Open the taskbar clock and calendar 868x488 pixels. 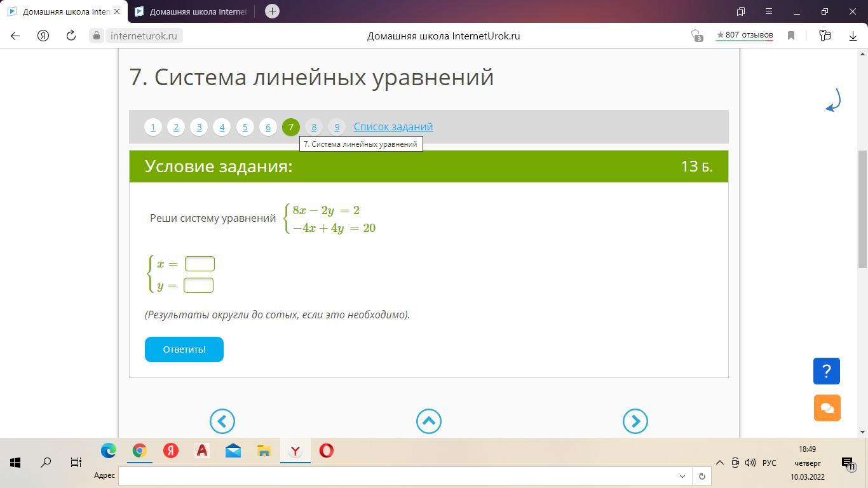[808, 463]
